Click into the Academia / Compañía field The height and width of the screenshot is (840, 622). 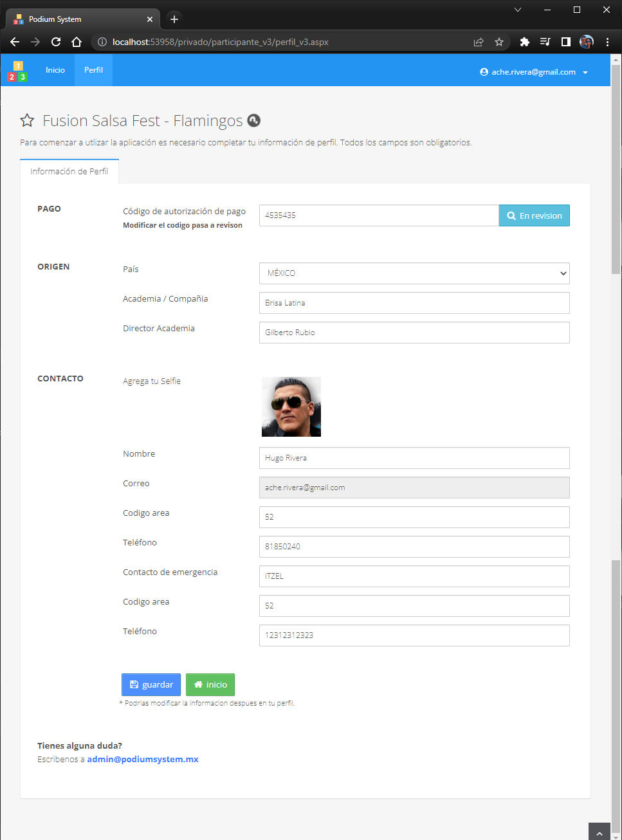point(414,303)
